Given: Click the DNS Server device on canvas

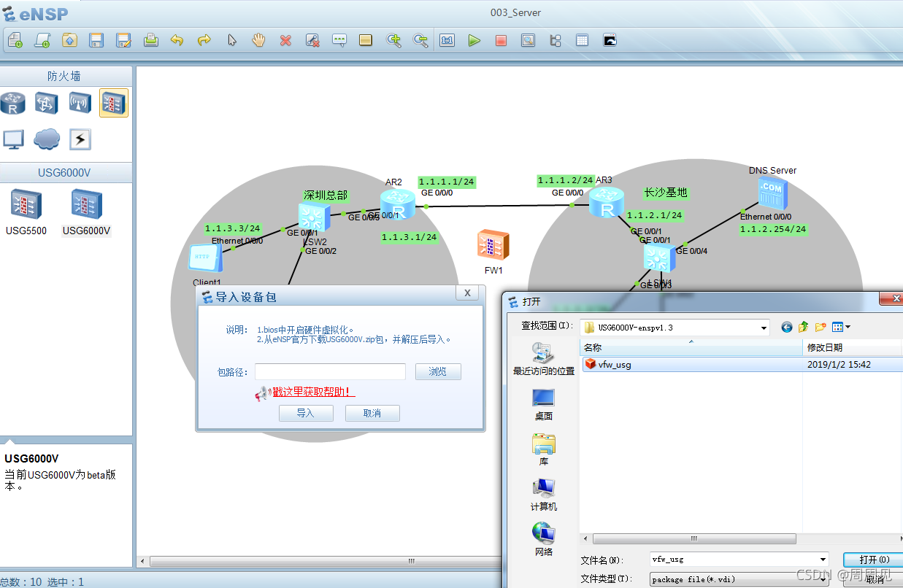Looking at the screenshot, I should [773, 194].
